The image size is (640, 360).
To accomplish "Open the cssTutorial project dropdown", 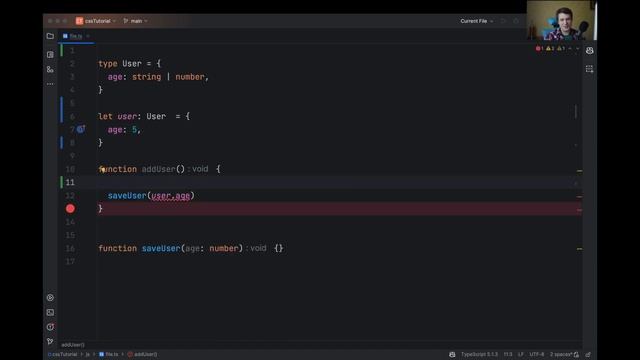I will pos(96,21).
